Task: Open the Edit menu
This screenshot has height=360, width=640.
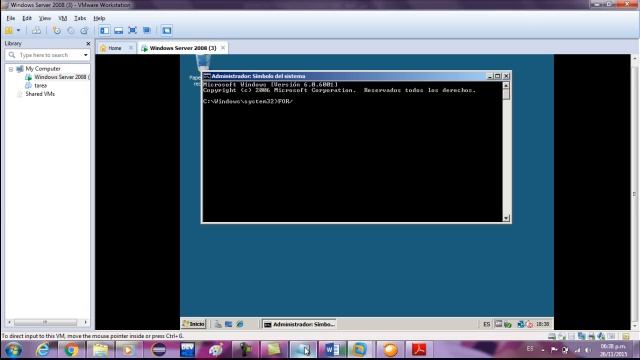Action: pyautogui.click(x=27, y=18)
